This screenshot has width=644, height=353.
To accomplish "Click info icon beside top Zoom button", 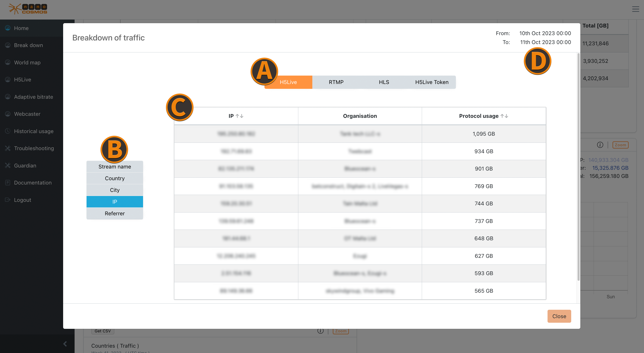I will pyautogui.click(x=600, y=145).
